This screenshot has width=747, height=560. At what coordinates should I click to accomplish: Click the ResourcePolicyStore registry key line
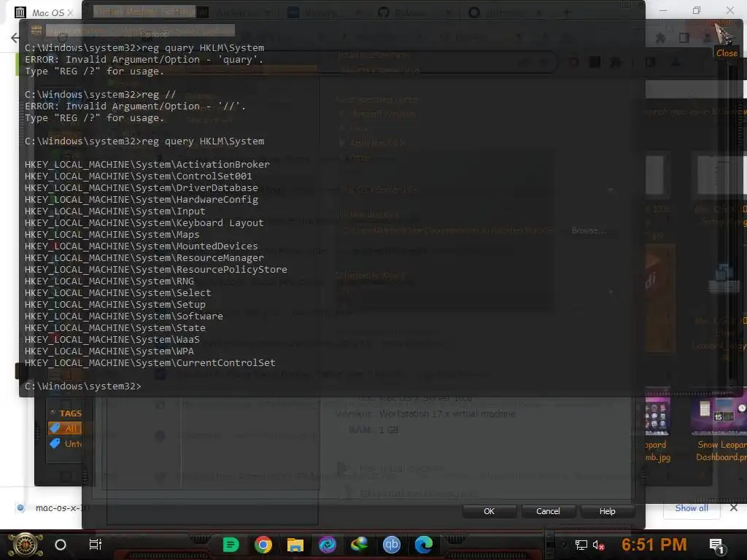(156, 270)
